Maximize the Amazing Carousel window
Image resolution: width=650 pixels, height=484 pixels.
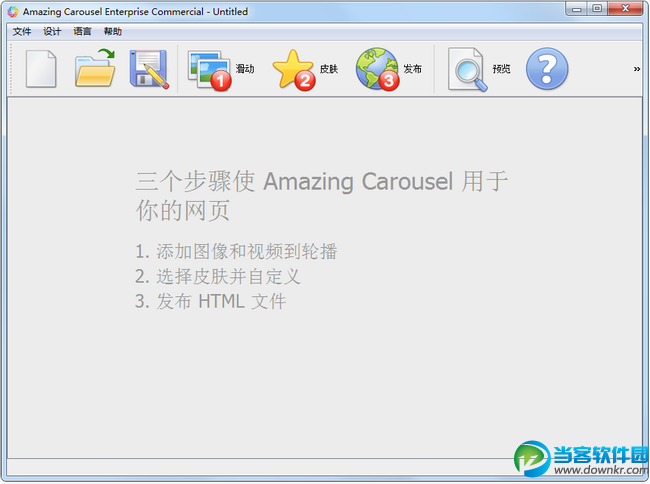point(597,9)
